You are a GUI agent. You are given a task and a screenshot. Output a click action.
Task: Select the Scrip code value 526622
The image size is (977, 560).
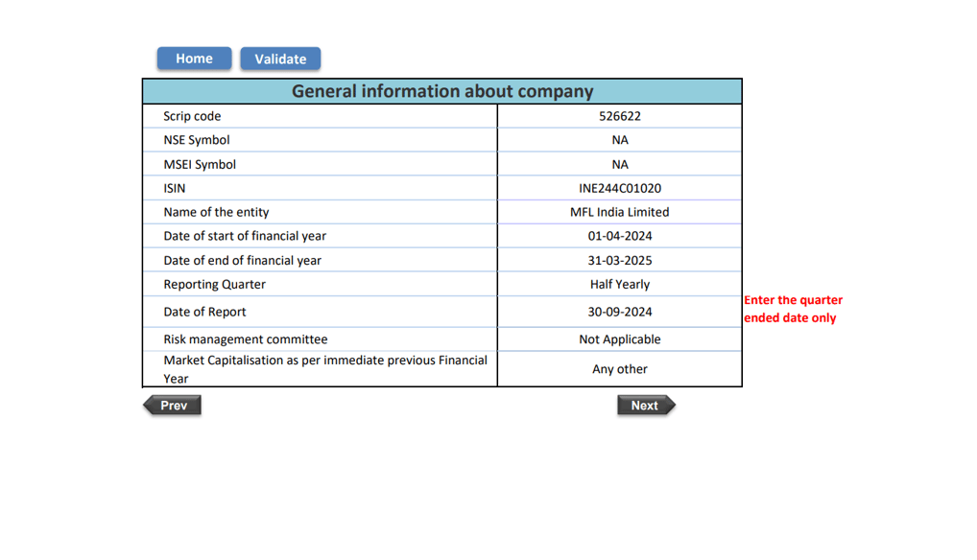(x=619, y=116)
